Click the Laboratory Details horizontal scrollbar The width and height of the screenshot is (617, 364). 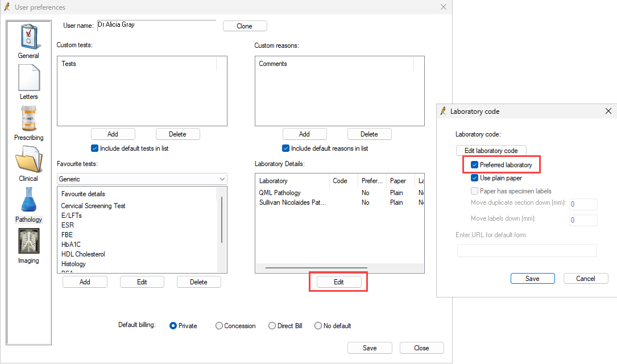point(316,267)
